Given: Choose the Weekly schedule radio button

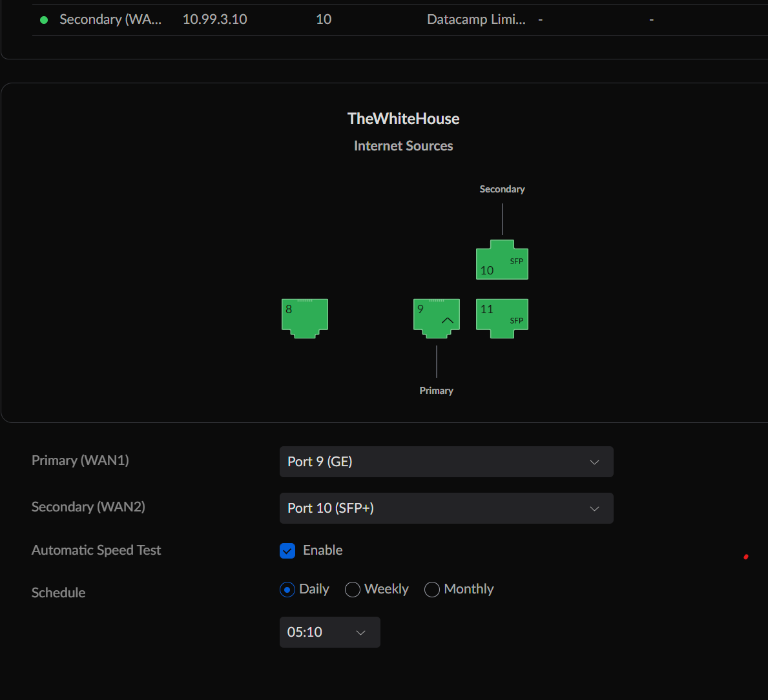Looking at the screenshot, I should point(353,590).
